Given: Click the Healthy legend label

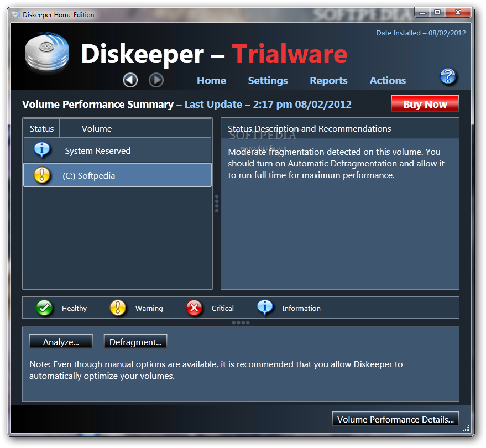Looking at the screenshot, I should pyautogui.click(x=75, y=308).
